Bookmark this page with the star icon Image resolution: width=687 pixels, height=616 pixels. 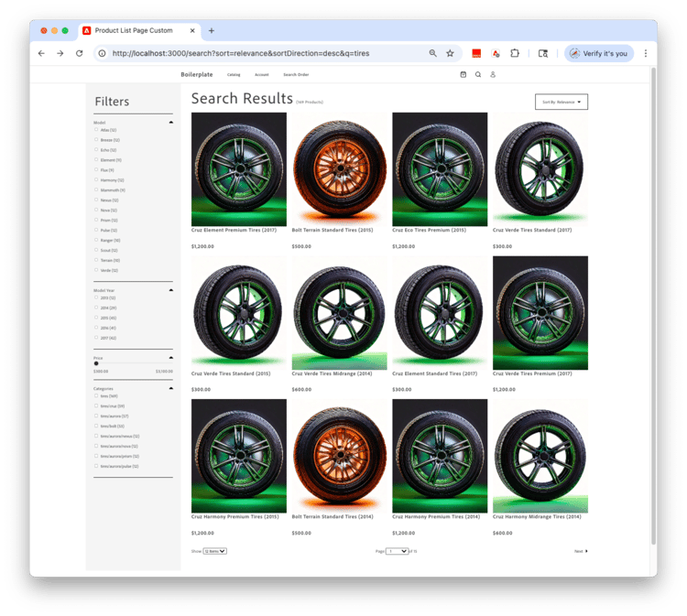450,53
